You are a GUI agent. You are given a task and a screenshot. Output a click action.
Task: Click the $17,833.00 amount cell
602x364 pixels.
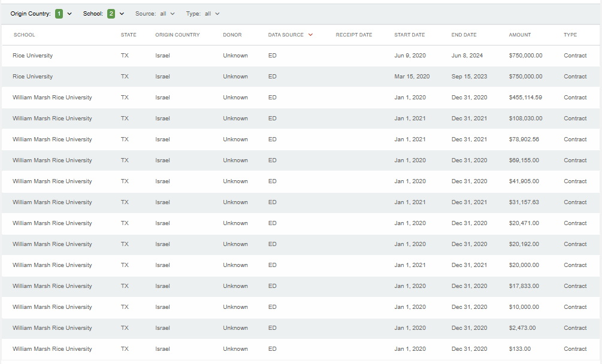tap(524, 286)
